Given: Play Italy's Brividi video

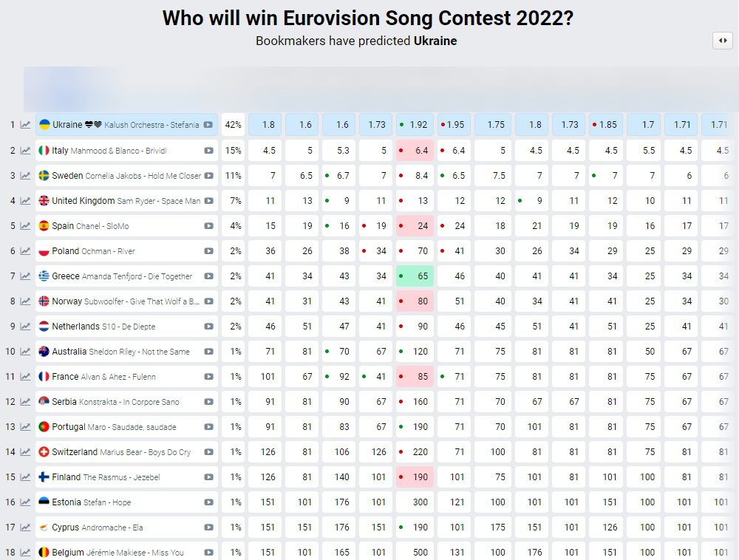Looking at the screenshot, I should click(x=208, y=151).
